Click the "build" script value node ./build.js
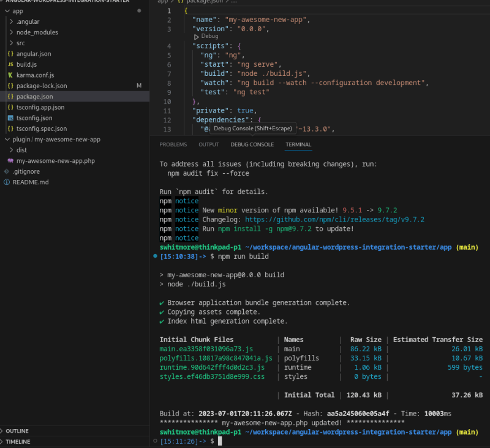The width and height of the screenshot is (490, 448). tap(271, 73)
